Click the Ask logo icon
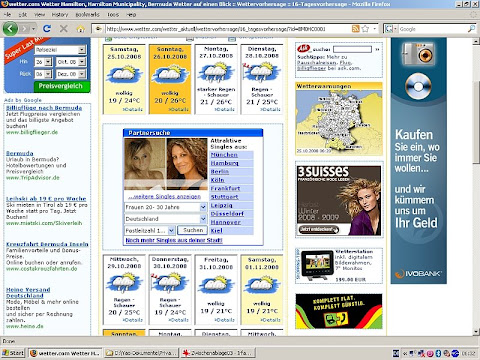The width and height of the screenshot is (480, 360). [x=303, y=49]
